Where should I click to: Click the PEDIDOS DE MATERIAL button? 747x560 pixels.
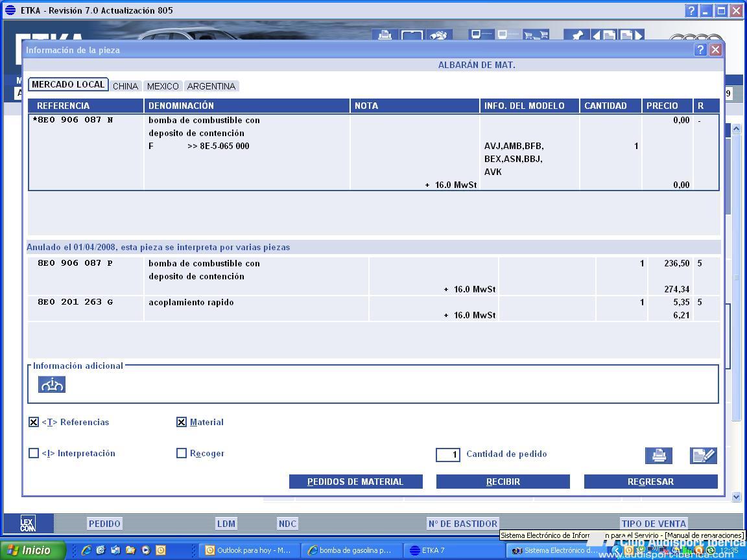[x=355, y=482]
